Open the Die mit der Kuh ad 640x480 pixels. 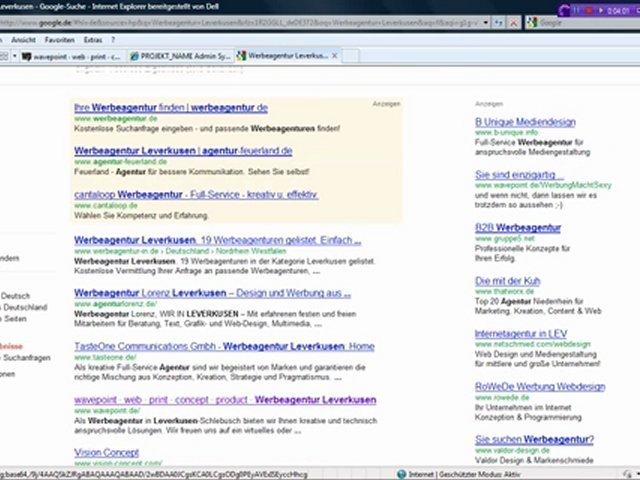tap(508, 281)
